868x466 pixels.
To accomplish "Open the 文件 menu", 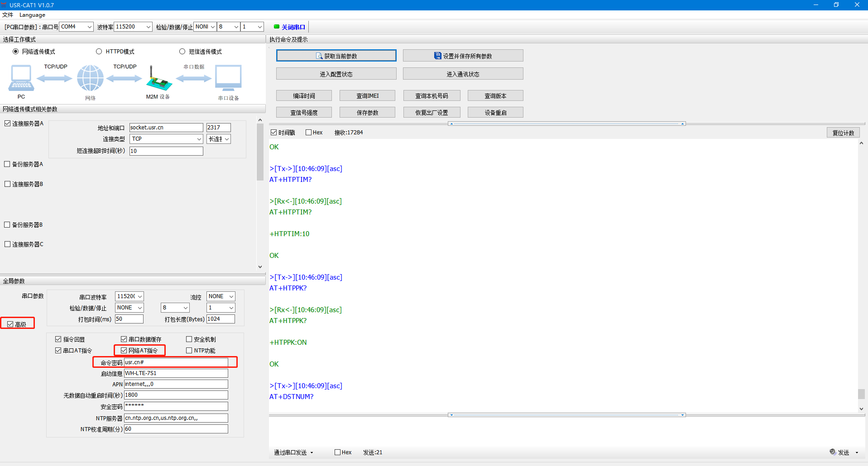I will (8, 15).
